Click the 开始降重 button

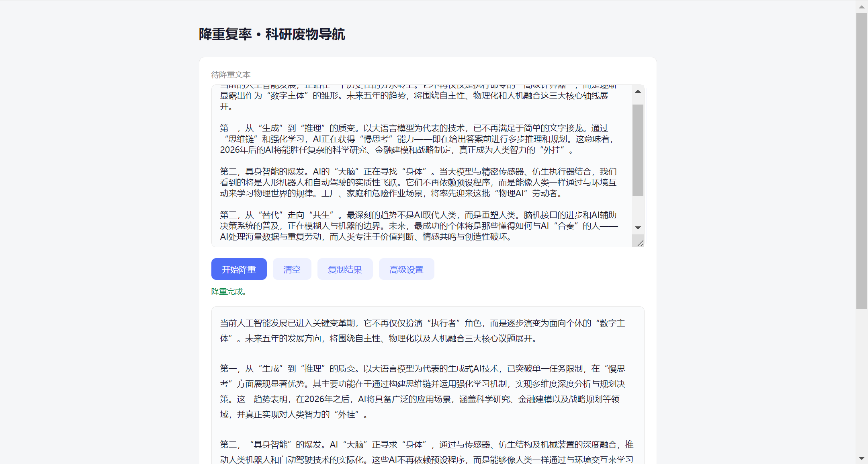pos(239,269)
